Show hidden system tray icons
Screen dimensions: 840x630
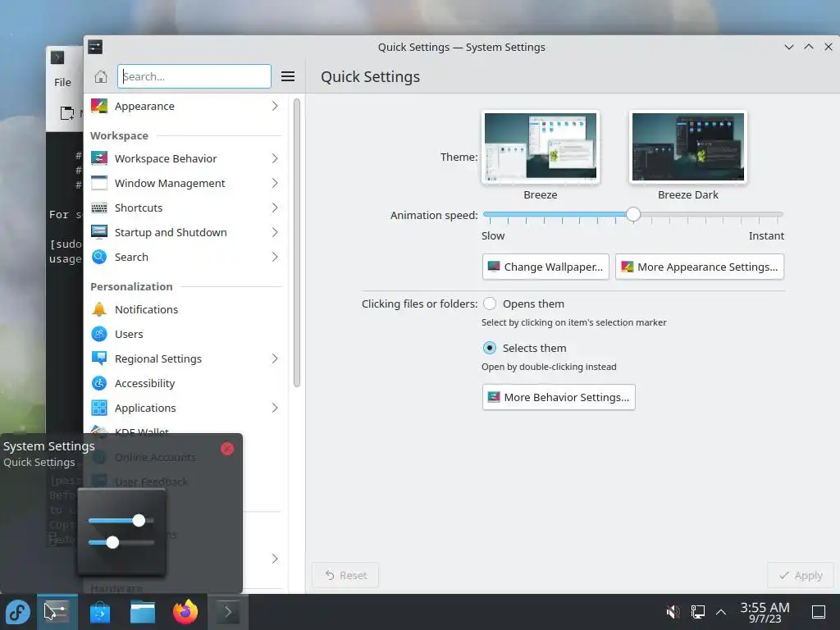tap(721, 612)
